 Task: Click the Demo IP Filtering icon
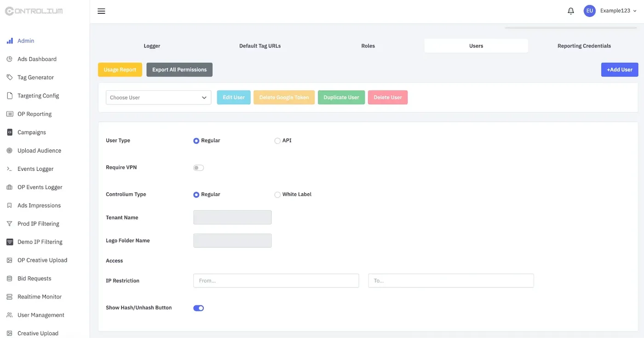10,242
